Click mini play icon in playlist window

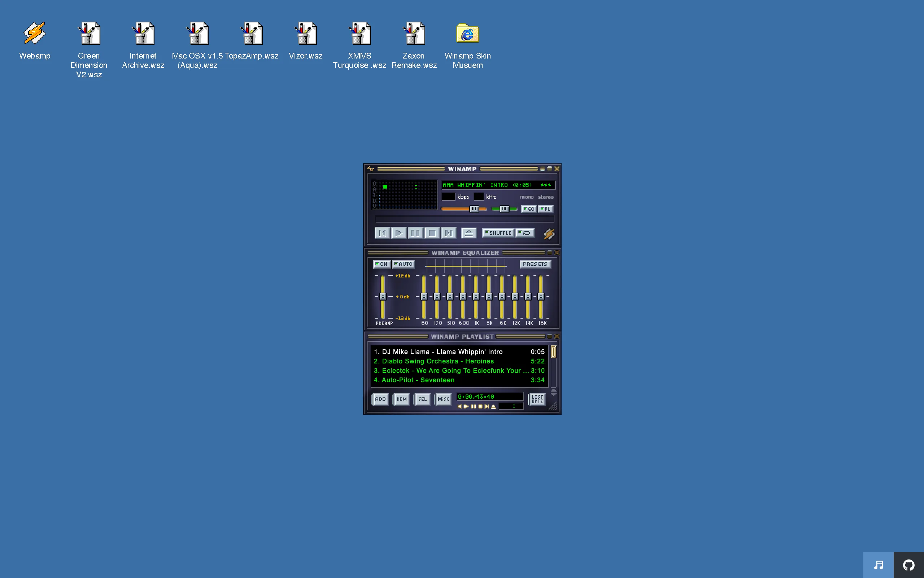point(466,406)
